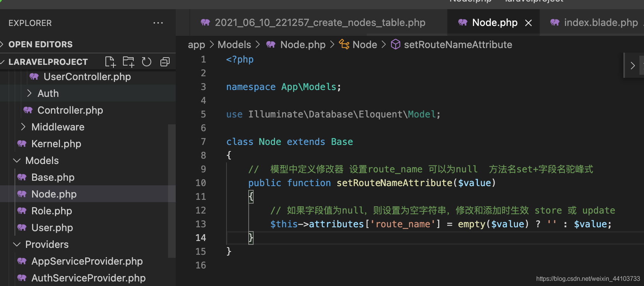
Task: Open the Explorer more actions menu
Action: coord(158,23)
